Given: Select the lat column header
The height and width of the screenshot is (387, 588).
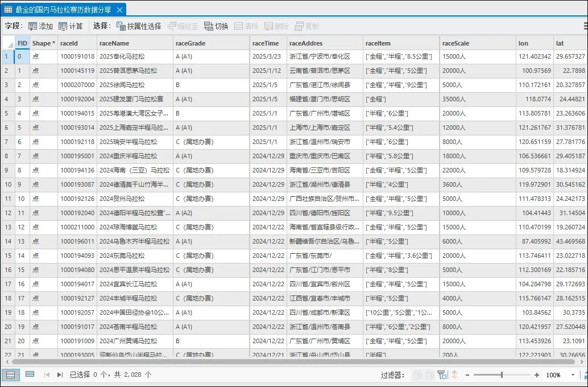Looking at the screenshot, I should tap(570, 43).
